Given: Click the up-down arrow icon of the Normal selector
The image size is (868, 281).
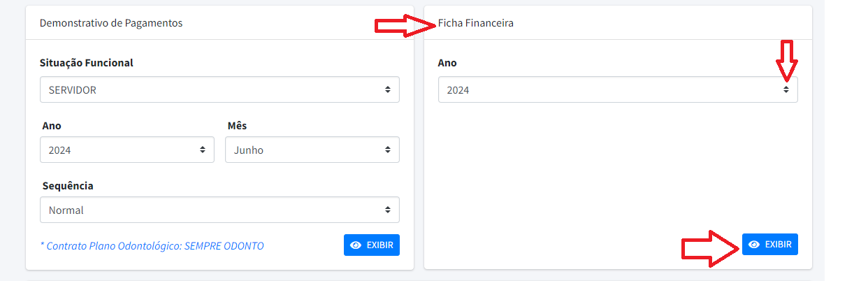Looking at the screenshot, I should click(x=387, y=210).
